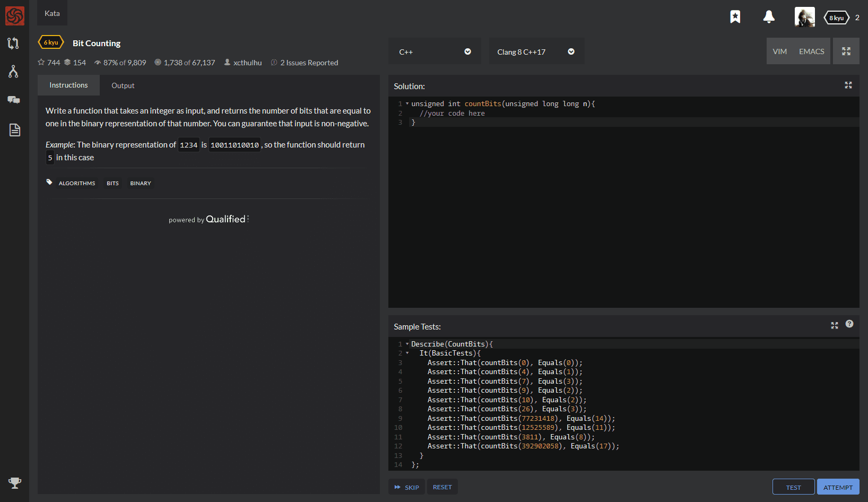Open help via the question mark near Sample Tests
The width and height of the screenshot is (868, 502).
coord(849,324)
